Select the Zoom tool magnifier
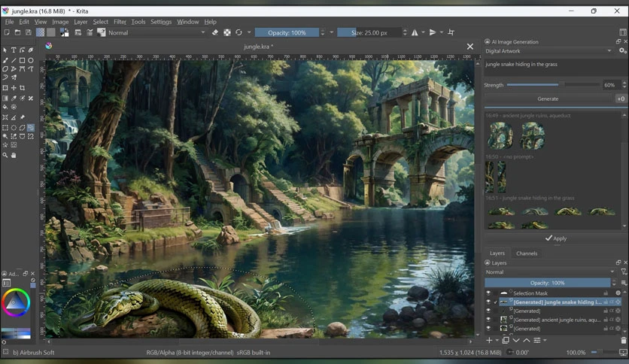The width and height of the screenshot is (629, 364). [5, 155]
